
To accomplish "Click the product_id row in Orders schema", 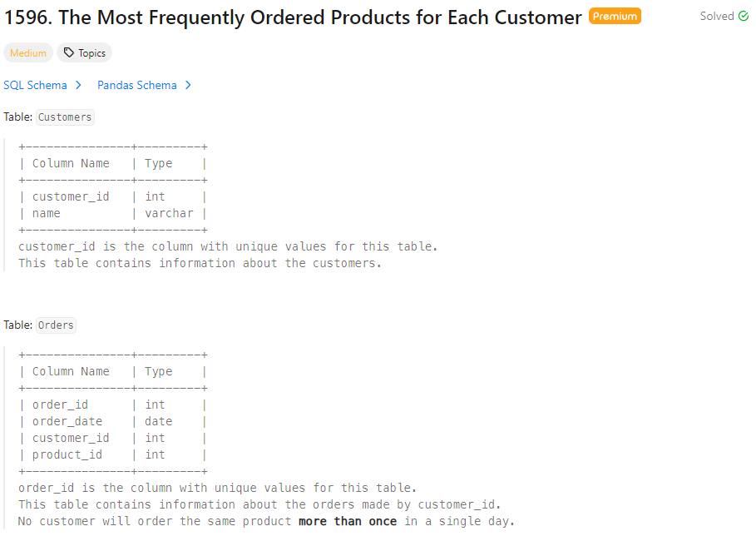I will point(113,454).
